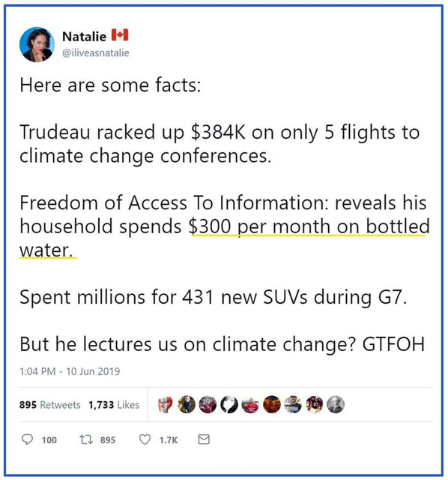
Task: Click the 1.7K like count
Action: point(169,440)
